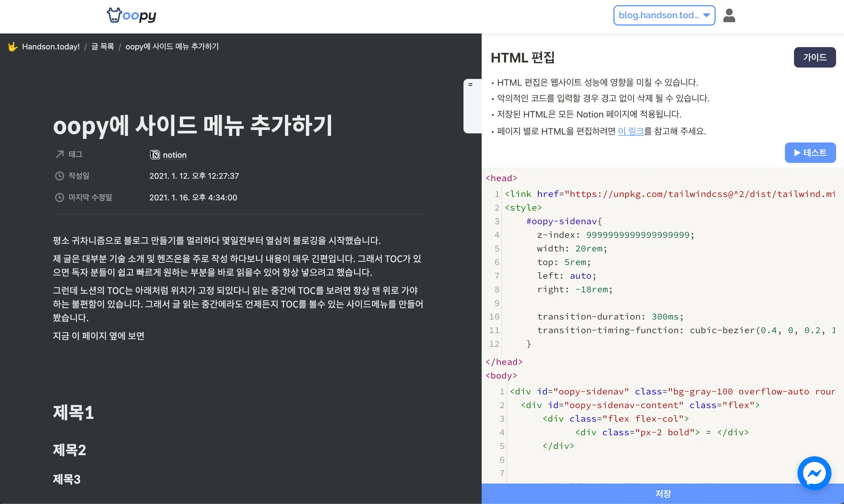Click the clock icon next to 작성일
Image resolution: width=844 pixels, height=504 pixels.
[x=60, y=176]
